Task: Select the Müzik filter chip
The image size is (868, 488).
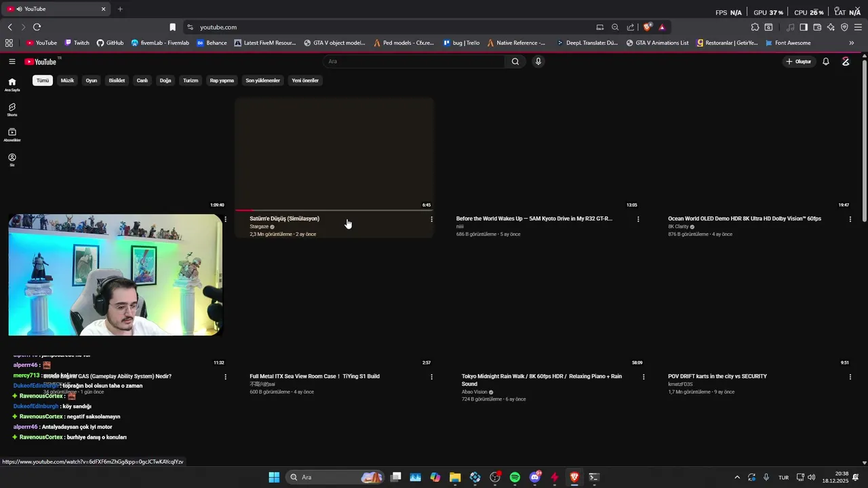Action: click(67, 81)
